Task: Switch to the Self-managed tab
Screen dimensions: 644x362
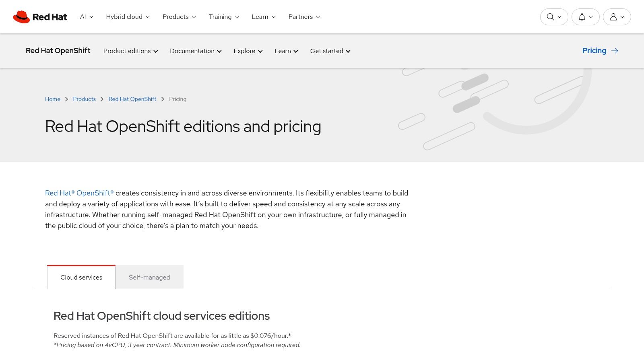Action: click(149, 277)
